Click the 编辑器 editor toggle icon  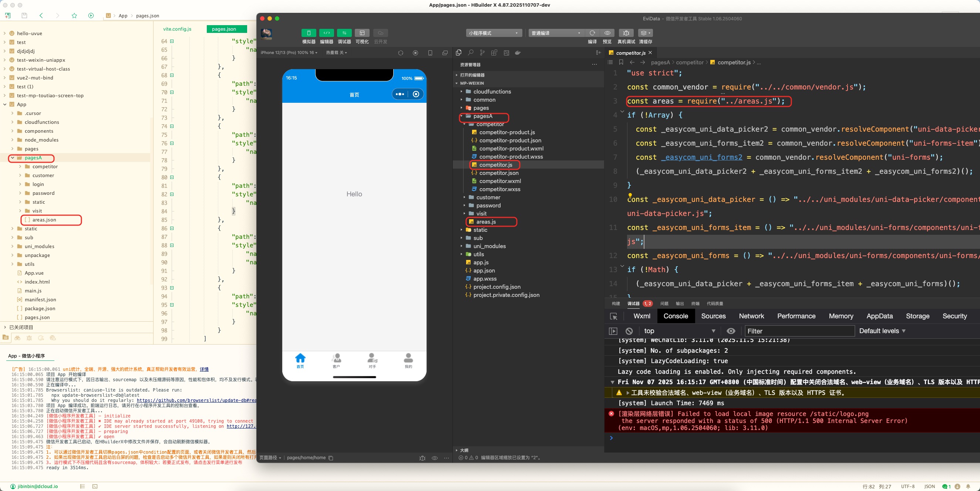[x=326, y=33]
